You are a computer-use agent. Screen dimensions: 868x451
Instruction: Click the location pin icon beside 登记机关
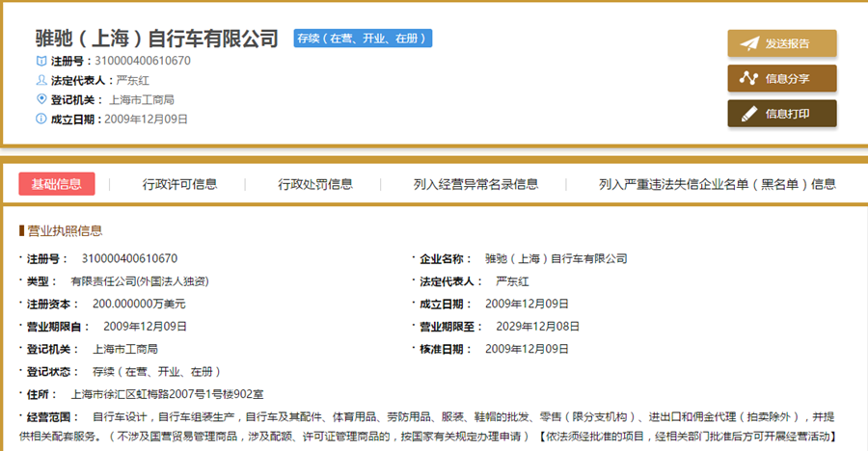click(41, 99)
